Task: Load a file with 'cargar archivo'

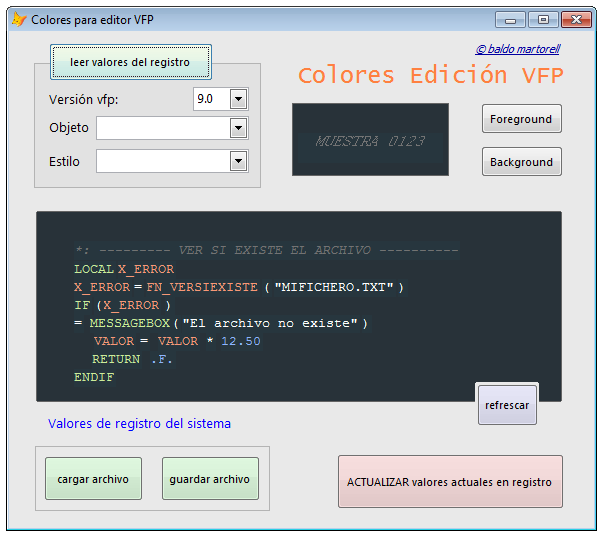Action: 93,479
